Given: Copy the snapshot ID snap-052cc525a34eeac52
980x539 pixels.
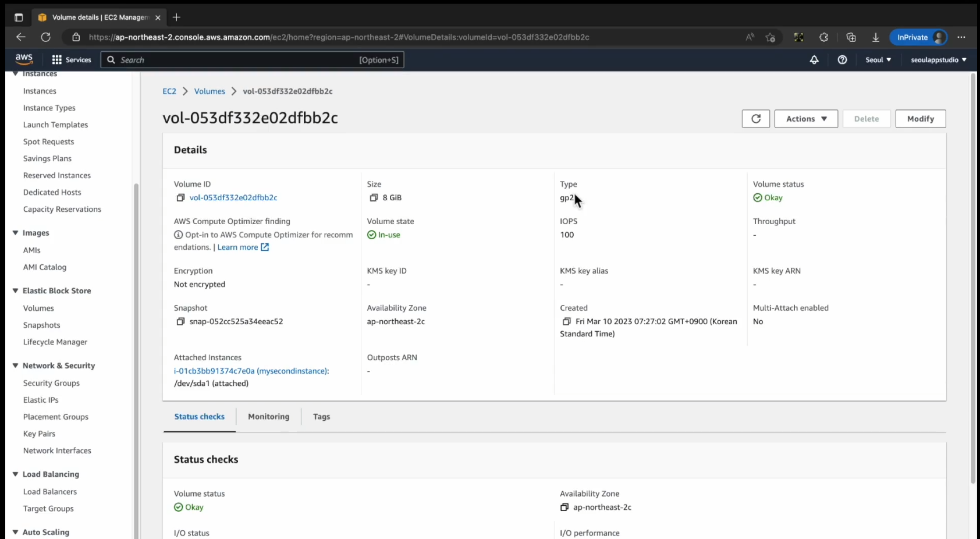Looking at the screenshot, I should click(x=180, y=322).
